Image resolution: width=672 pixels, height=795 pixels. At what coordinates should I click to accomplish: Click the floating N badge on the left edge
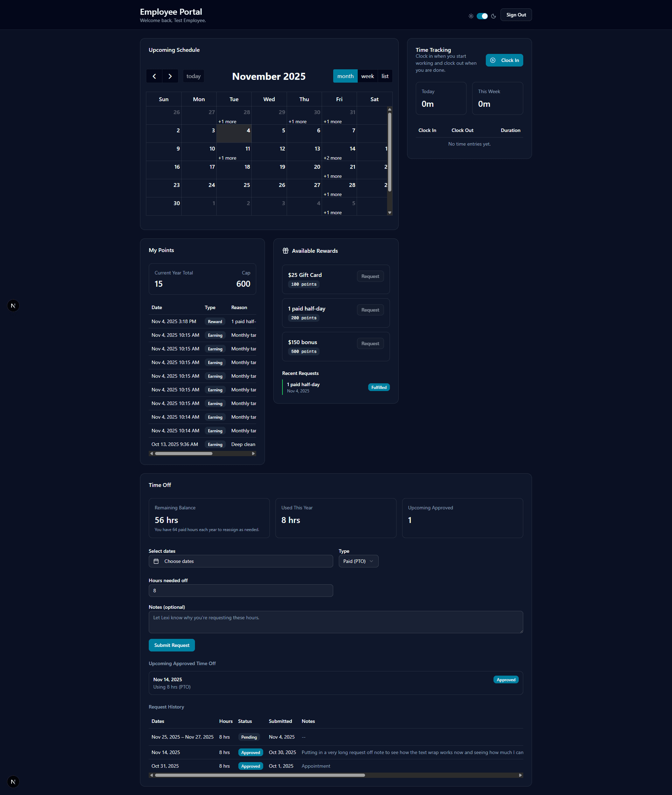13,305
